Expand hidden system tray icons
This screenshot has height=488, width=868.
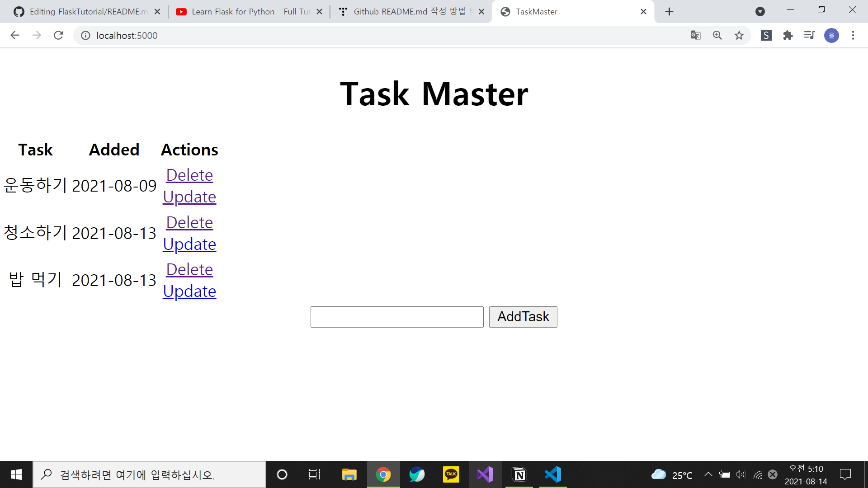point(708,474)
